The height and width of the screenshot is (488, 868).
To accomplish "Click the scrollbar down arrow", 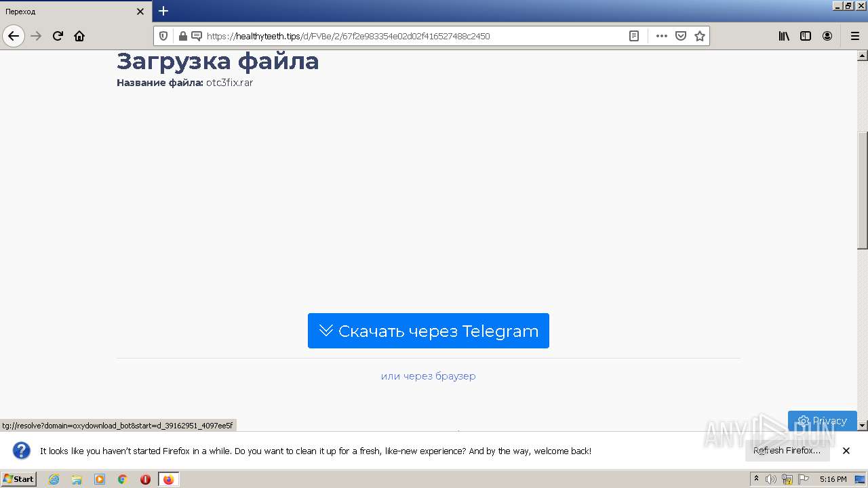I will (863, 426).
